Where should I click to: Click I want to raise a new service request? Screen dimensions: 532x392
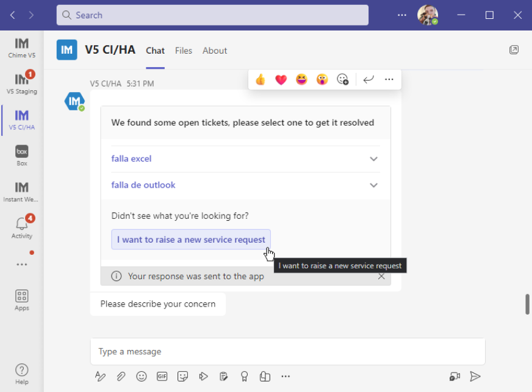point(191,240)
